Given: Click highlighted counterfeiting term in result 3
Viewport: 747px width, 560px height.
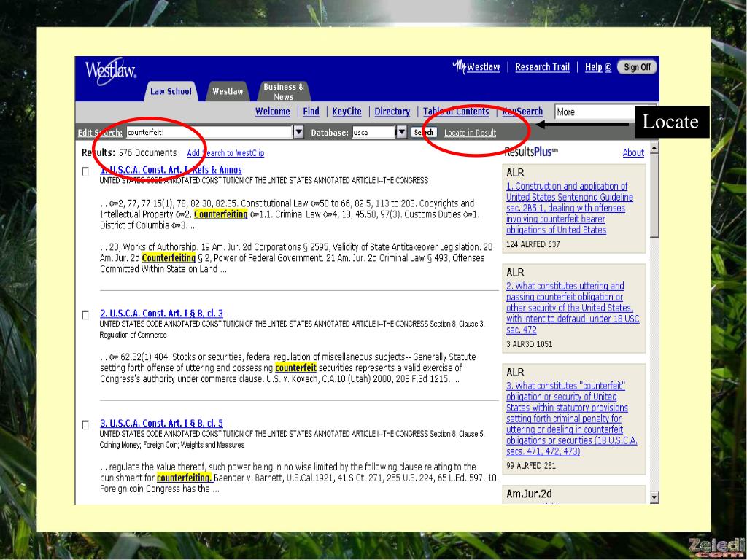Looking at the screenshot, I should pyautogui.click(x=185, y=478).
